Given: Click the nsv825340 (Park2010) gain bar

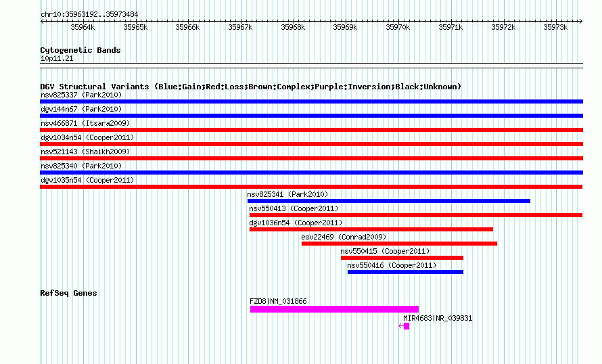Looking at the screenshot, I should [311, 173].
